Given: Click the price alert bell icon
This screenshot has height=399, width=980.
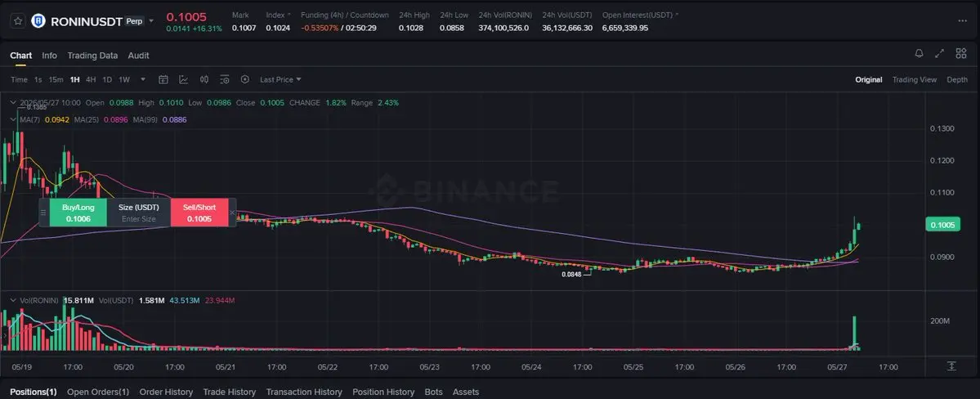Looking at the screenshot, I should point(919,54).
